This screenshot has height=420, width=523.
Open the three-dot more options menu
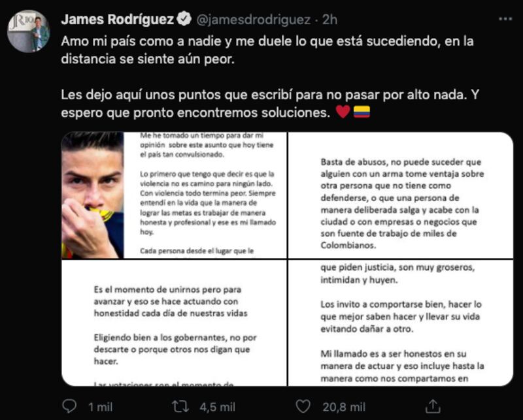tap(505, 20)
